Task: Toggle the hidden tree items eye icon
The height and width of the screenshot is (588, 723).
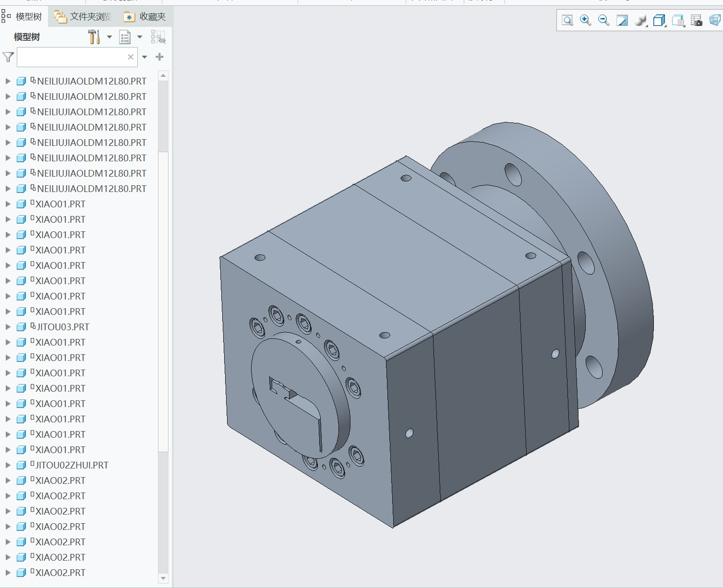Action: (x=158, y=37)
